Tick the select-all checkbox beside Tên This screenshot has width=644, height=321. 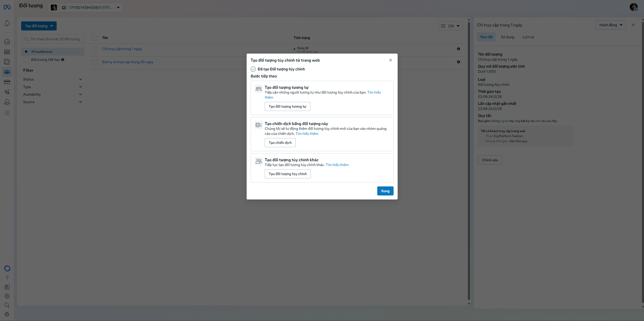pos(95,38)
